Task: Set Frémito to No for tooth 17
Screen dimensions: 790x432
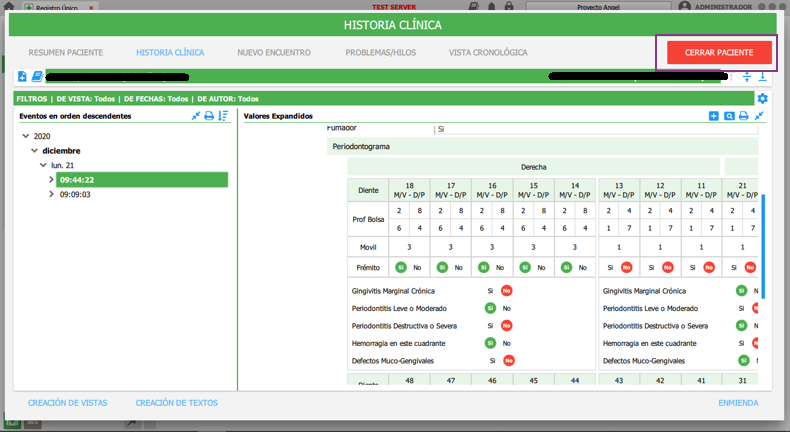Action: coord(458,268)
